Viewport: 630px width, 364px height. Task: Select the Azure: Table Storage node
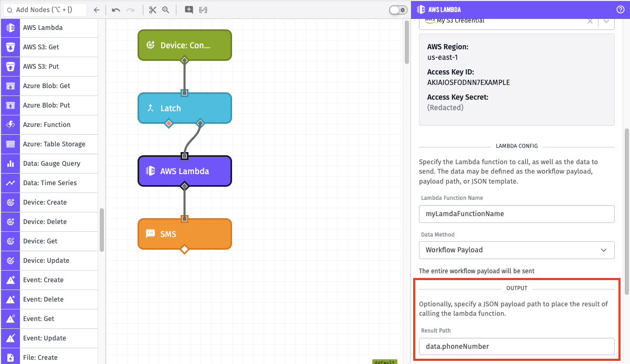(49, 144)
